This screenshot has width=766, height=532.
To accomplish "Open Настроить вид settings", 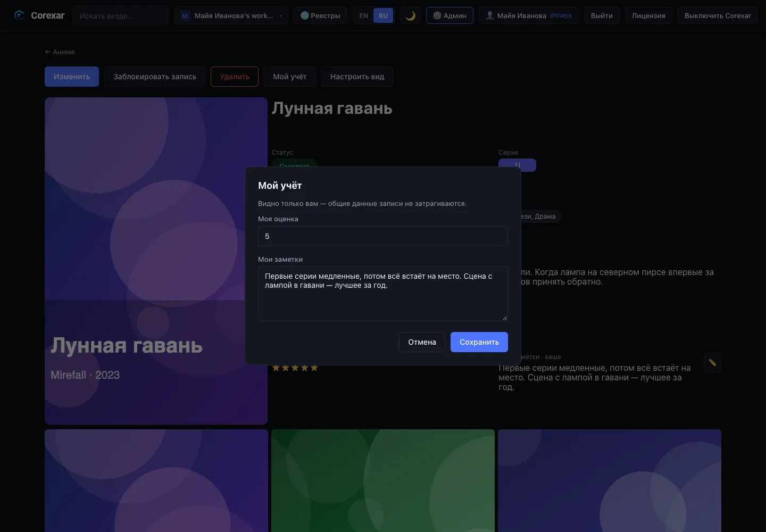I will click(357, 77).
